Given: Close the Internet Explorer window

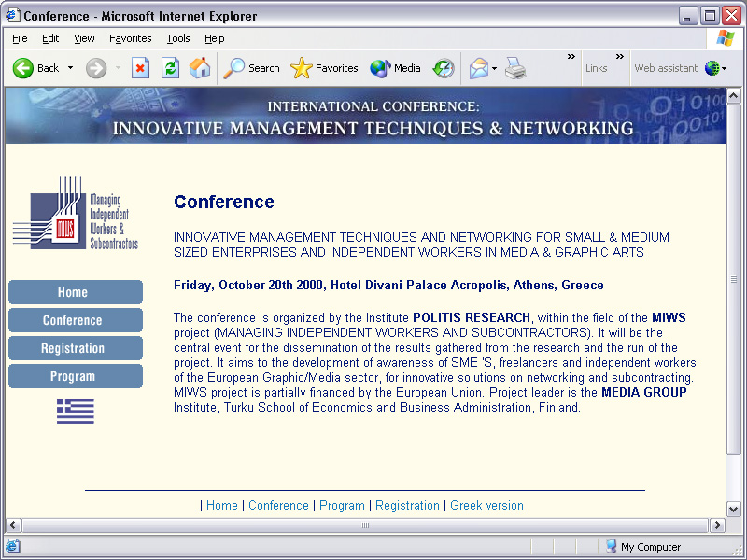Looking at the screenshot, I should tap(731, 16).
